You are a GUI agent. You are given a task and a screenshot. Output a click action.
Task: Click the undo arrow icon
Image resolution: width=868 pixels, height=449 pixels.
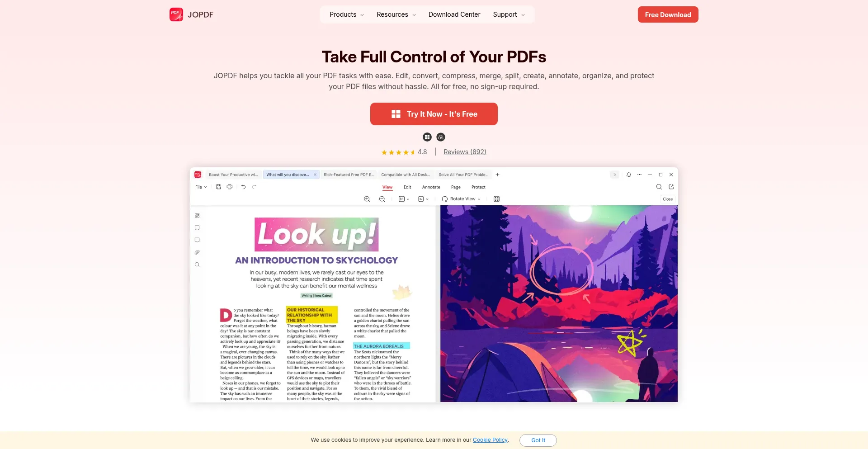click(x=243, y=187)
